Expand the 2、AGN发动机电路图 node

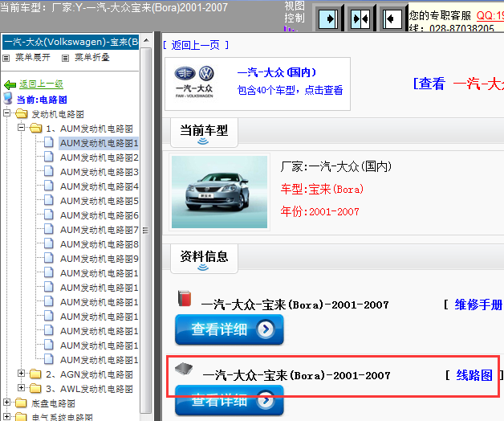(21, 374)
